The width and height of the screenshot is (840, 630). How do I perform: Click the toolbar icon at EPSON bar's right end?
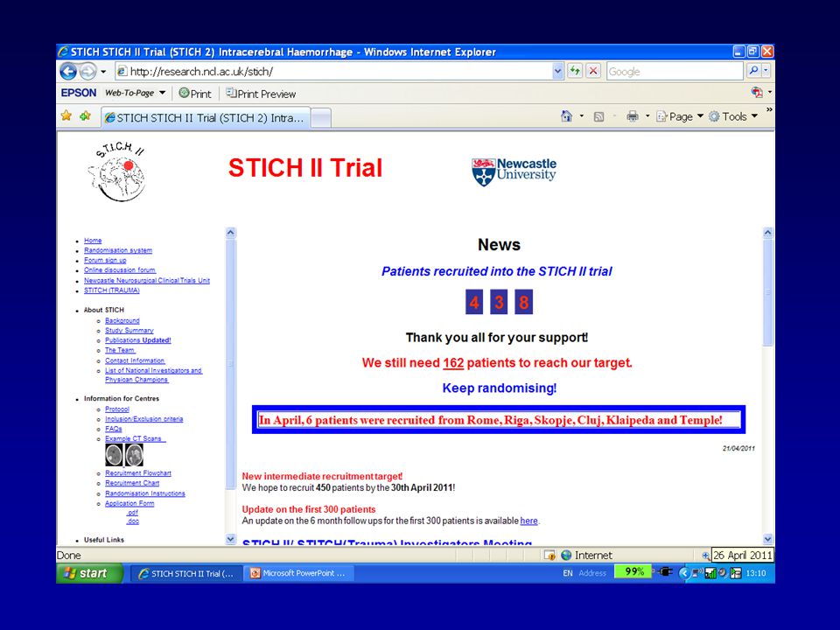757,93
